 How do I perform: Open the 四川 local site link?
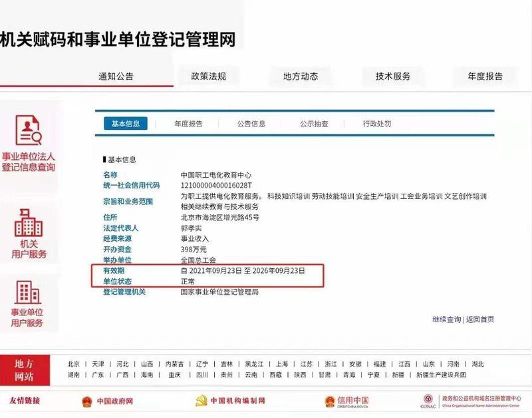click(202, 375)
